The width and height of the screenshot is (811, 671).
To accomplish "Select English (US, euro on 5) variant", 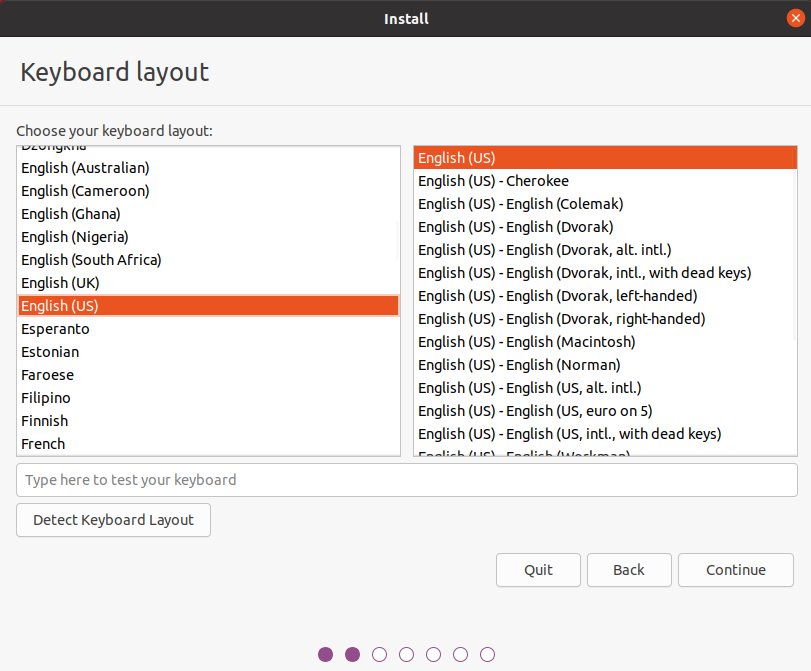I will (x=535, y=411).
